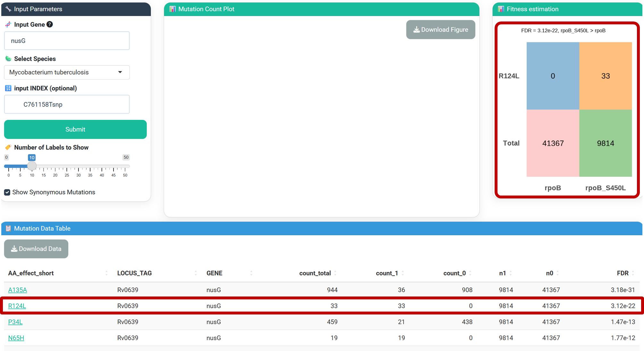Open the R124L mutation link
Screen dimensions: 644x351
(x=17, y=306)
